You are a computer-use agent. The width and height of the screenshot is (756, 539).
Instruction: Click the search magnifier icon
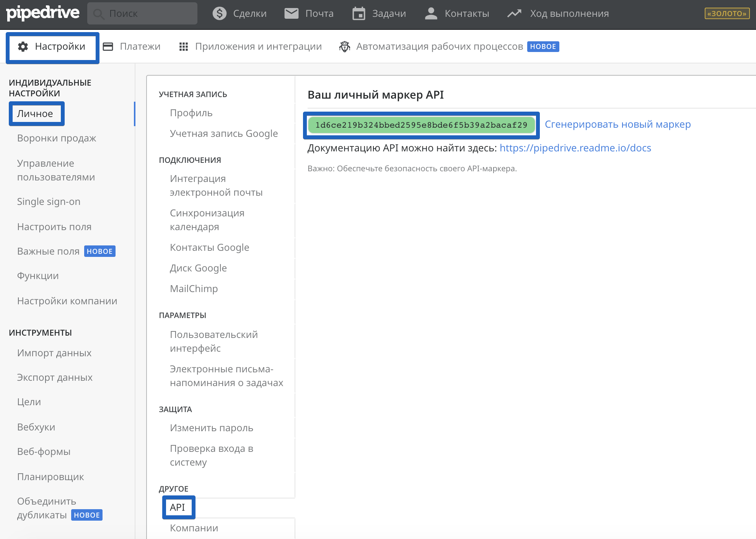point(99,14)
